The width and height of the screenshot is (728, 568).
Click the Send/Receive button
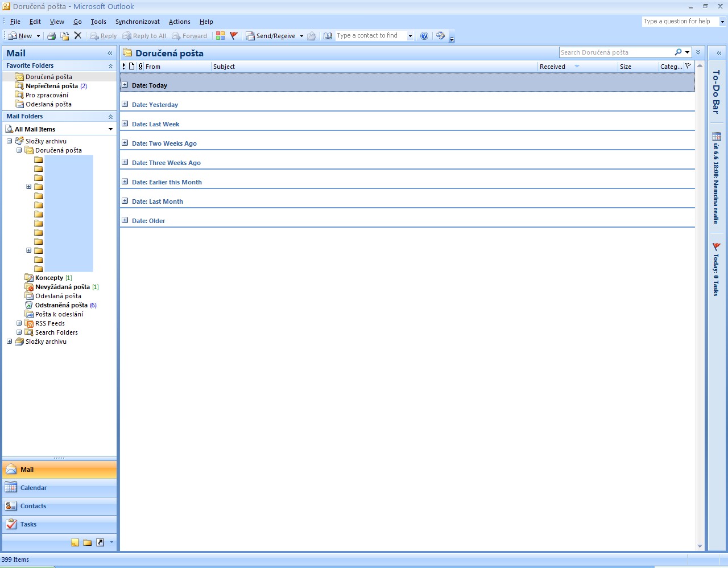(271, 36)
